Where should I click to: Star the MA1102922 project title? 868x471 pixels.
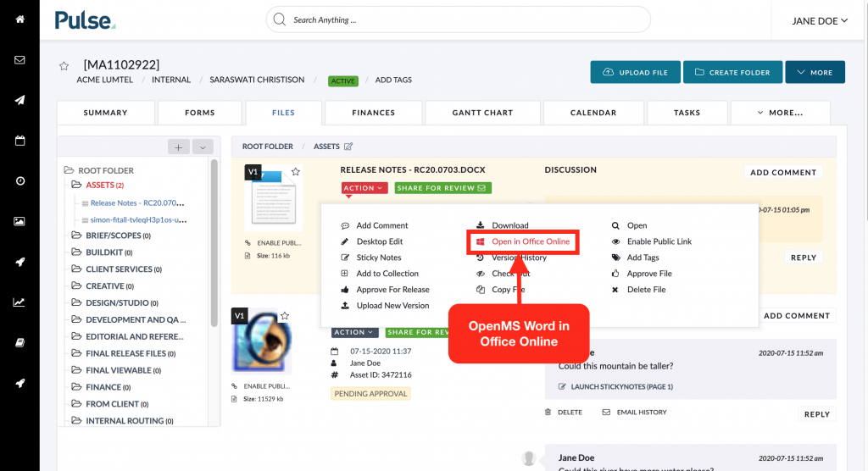coord(64,66)
